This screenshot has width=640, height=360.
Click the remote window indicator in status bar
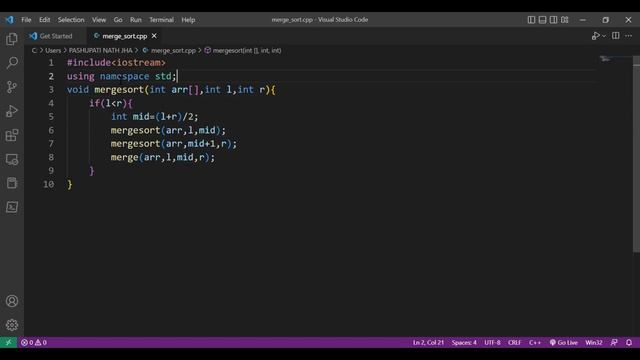coord(8,342)
